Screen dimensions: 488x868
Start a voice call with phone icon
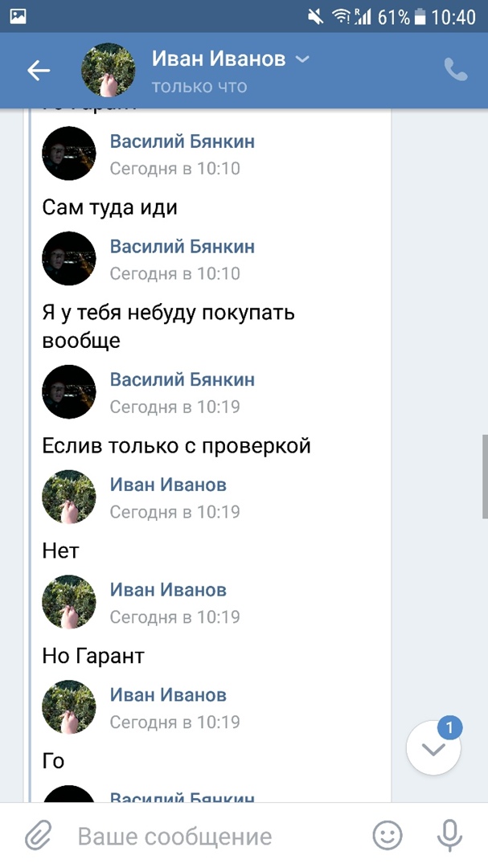(x=455, y=71)
